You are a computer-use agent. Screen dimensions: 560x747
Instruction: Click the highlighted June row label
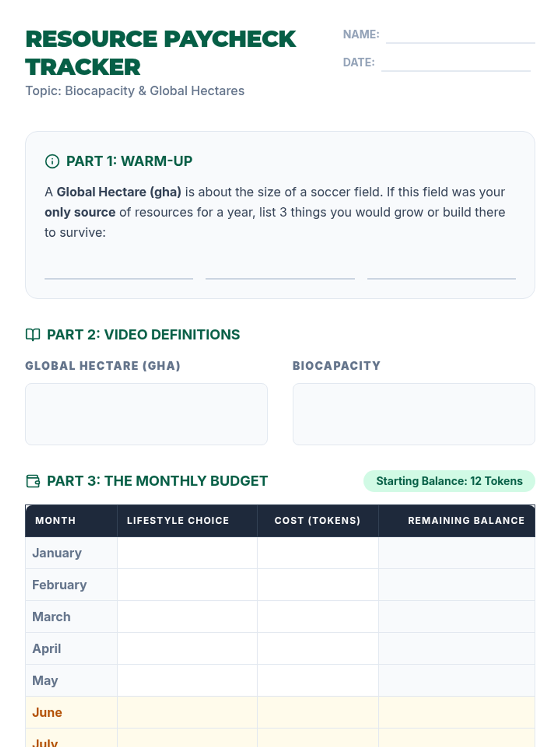pyautogui.click(x=47, y=712)
